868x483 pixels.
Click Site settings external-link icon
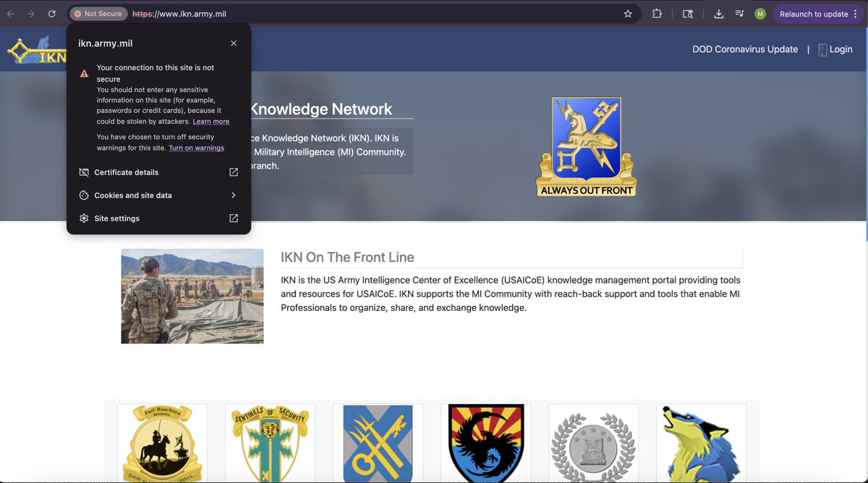[234, 218]
